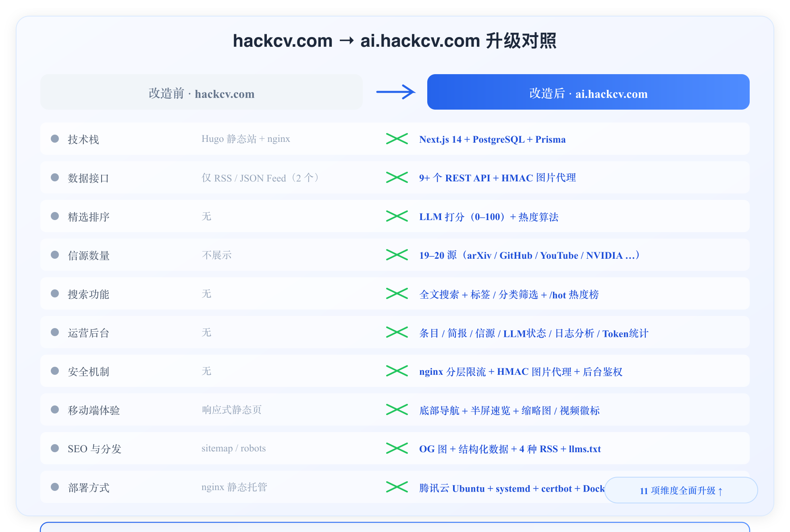Click the green cross icon in 精选排序 row

click(397, 216)
